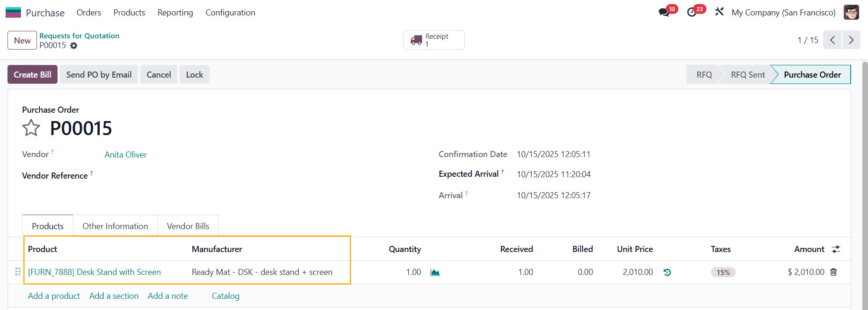Screen dimensions: 868x310
Task: Go to the next record arrow
Action: coord(851,40)
